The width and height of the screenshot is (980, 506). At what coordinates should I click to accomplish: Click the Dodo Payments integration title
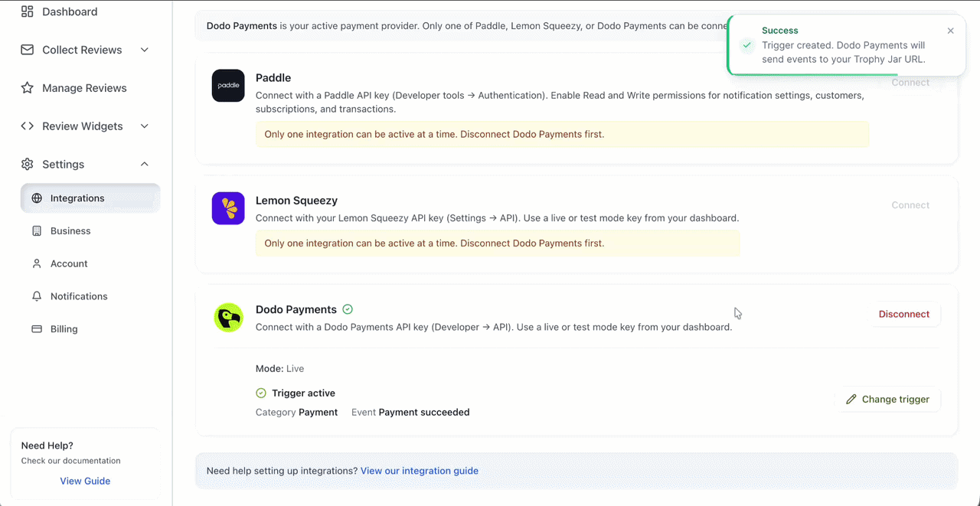(296, 309)
